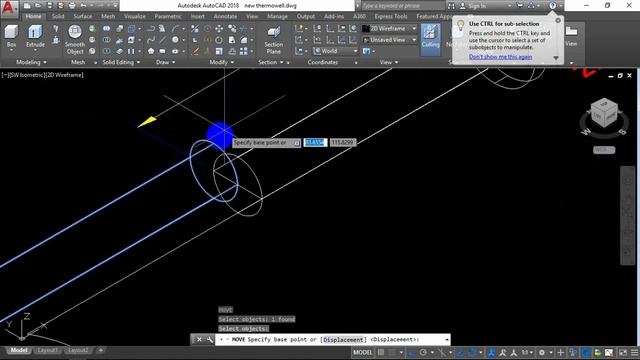
Task: Open the Help question mark icon
Action: point(552,6)
